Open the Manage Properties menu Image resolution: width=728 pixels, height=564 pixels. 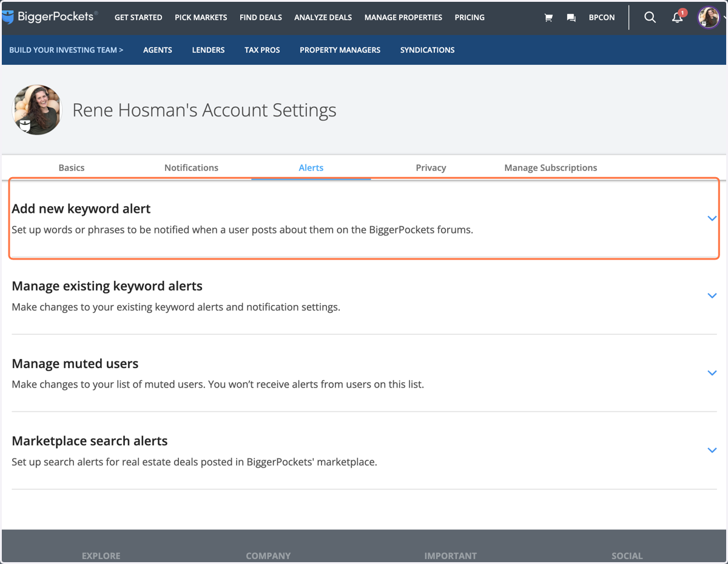coord(403,18)
